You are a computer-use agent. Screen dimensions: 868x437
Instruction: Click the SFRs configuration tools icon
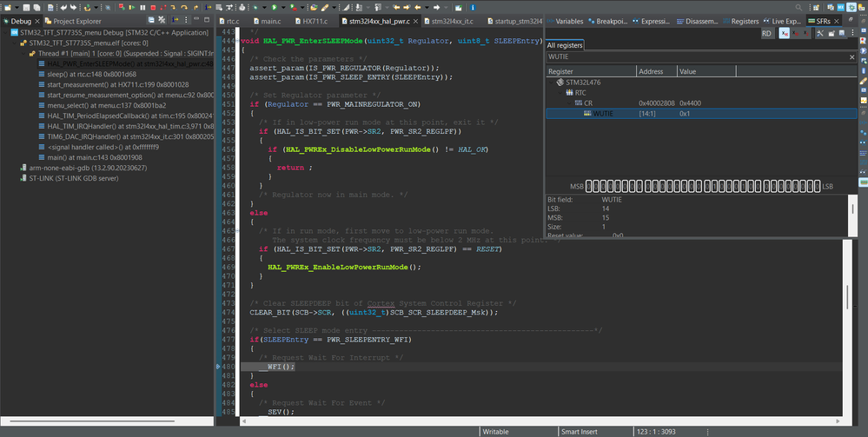(x=818, y=33)
